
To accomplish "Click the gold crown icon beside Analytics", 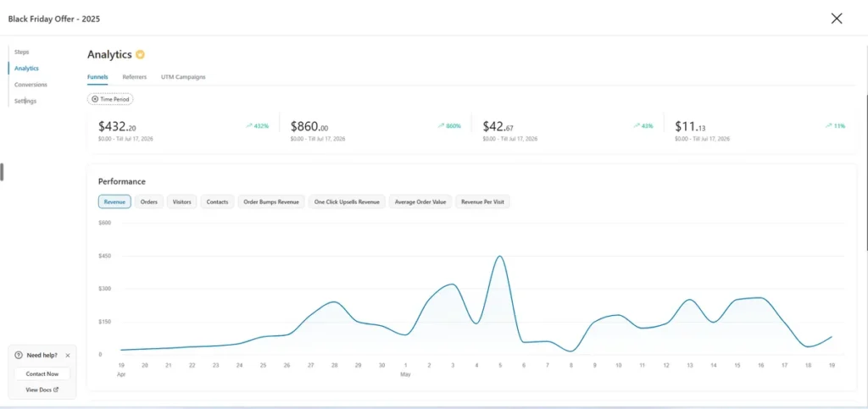I will click(140, 54).
